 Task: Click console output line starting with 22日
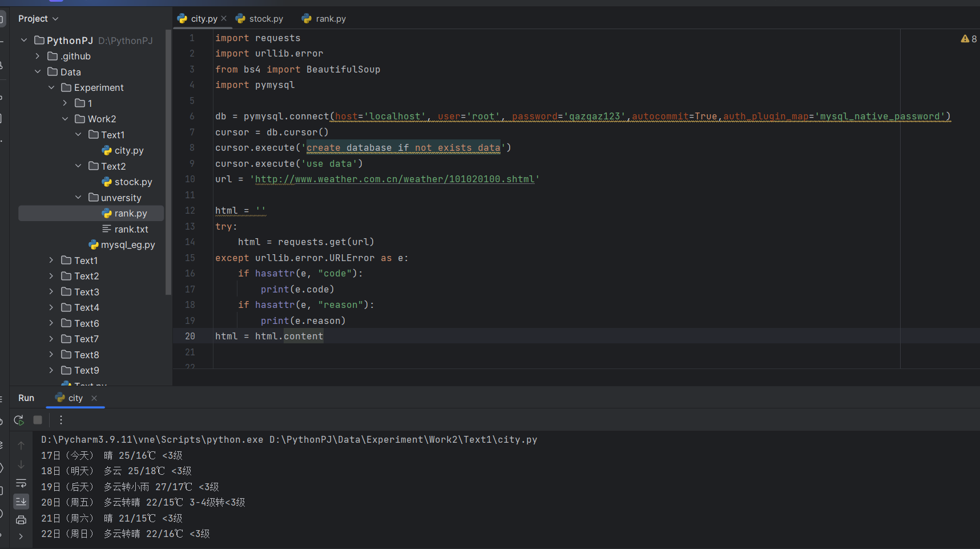pos(126,534)
